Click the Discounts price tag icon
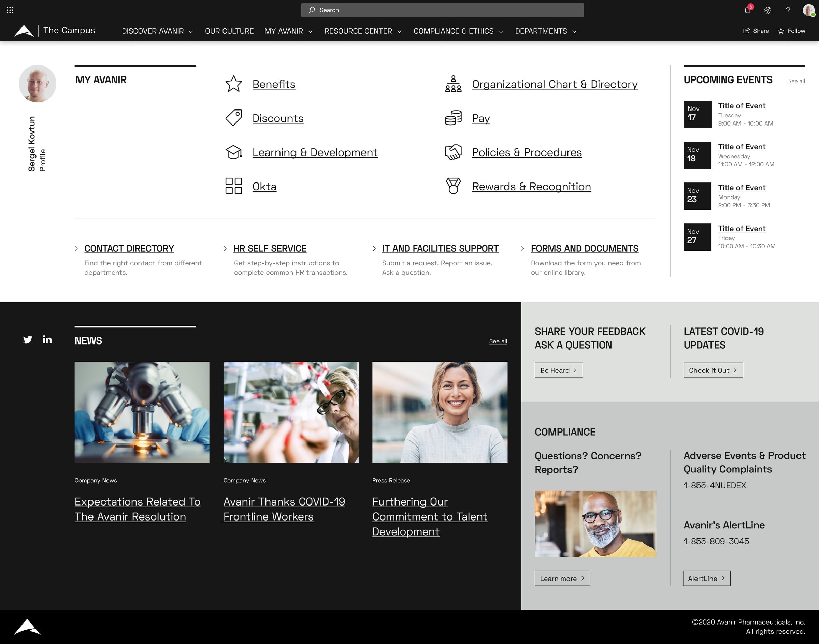Screen dimensions: 819x644 (233, 118)
